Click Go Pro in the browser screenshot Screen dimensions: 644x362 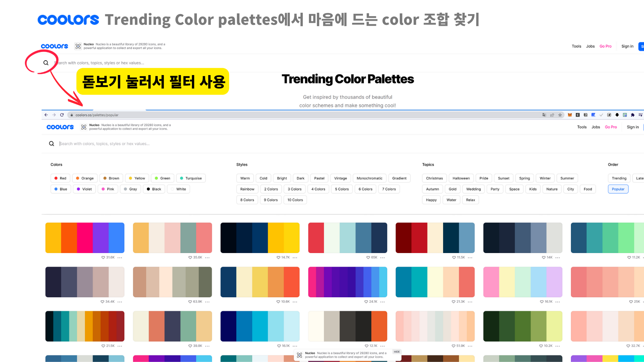point(611,127)
